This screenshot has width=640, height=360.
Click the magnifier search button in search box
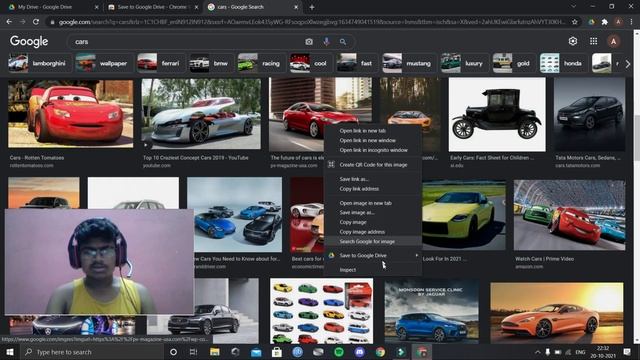[x=343, y=42]
